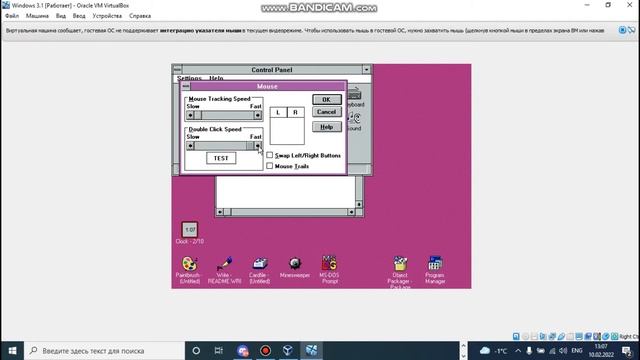Open the Program Manager desktop icon
This screenshot has height=360, width=640.
pos(435,264)
